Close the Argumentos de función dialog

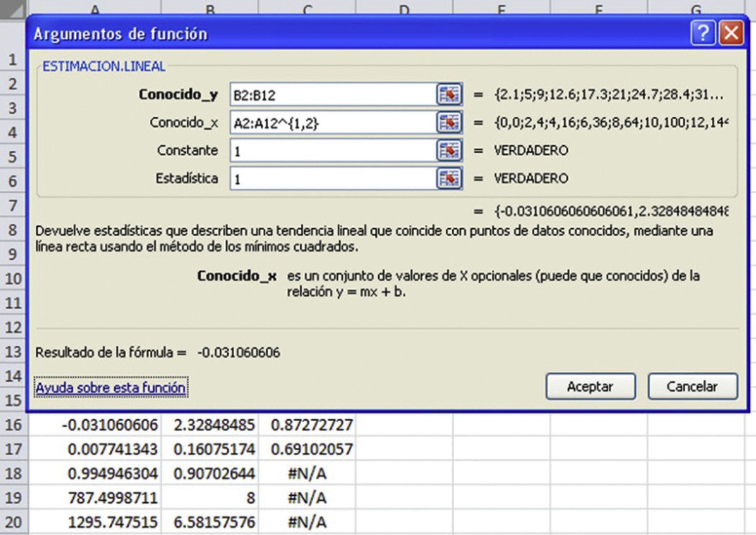click(x=731, y=33)
